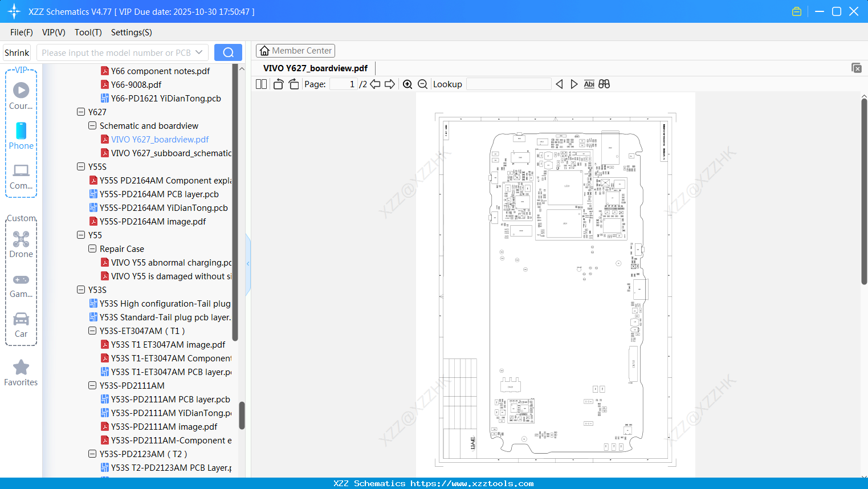The width and height of the screenshot is (868, 489).
Task: Click the page number field
Action: [x=344, y=84]
